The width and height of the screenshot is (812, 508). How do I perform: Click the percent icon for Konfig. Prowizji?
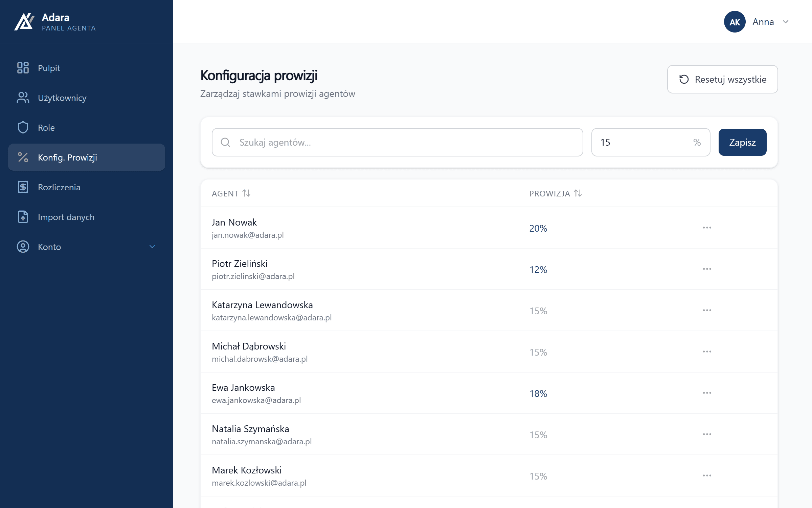(x=23, y=157)
